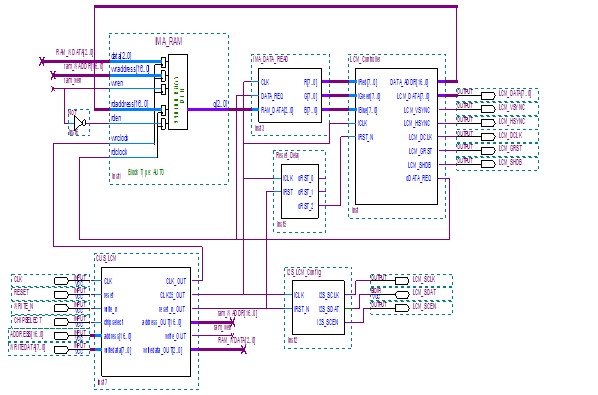Select the Reset_Delay block
The image size is (598, 395).
click(300, 191)
